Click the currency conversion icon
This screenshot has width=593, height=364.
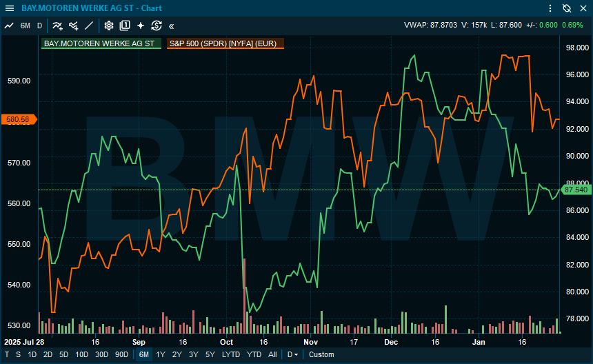157,26
